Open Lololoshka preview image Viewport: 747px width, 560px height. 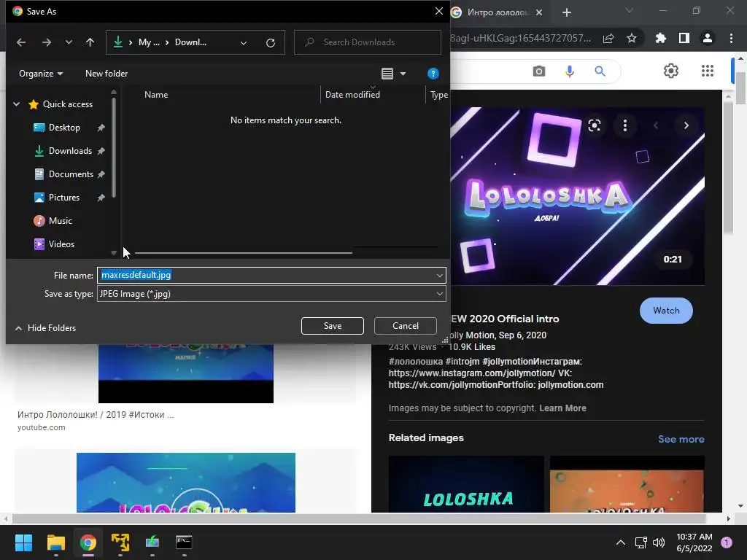[x=578, y=195]
